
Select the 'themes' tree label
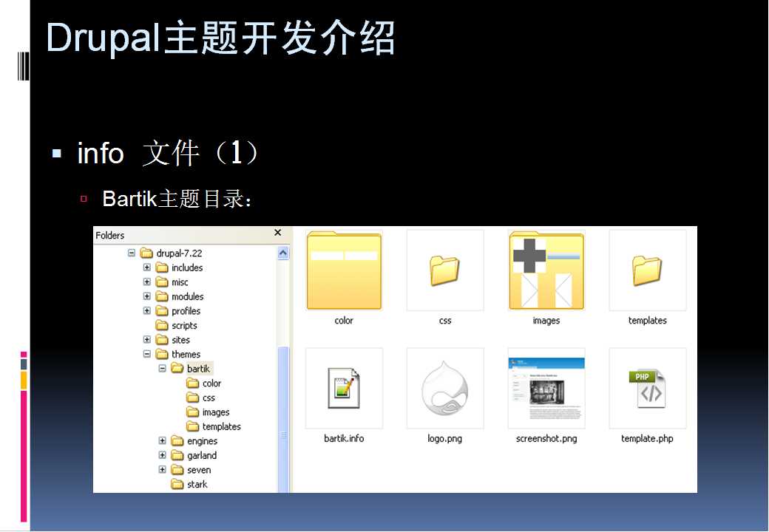[186, 354]
